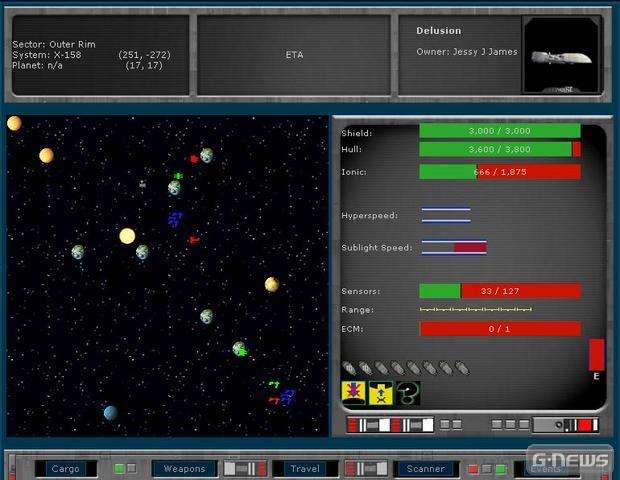This screenshot has height=480, width=620.
Task: Click the Shield 3,000 / 3,000 bar
Action: (500, 131)
